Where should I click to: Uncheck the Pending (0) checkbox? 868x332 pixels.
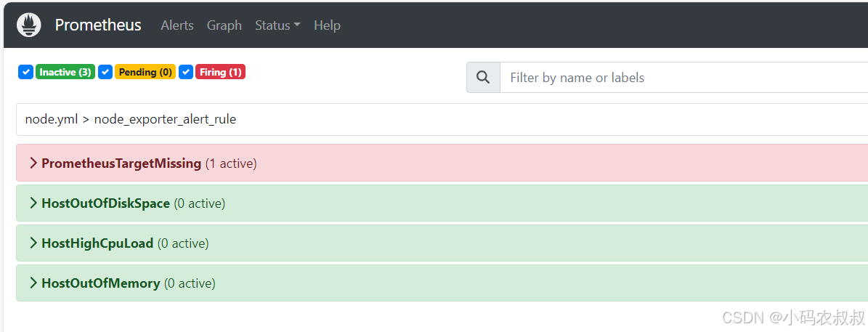click(x=106, y=72)
